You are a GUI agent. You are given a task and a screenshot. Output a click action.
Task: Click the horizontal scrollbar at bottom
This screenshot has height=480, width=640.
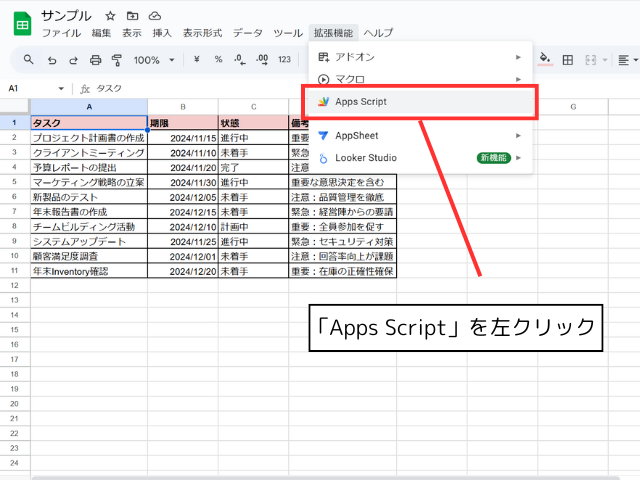(326, 477)
